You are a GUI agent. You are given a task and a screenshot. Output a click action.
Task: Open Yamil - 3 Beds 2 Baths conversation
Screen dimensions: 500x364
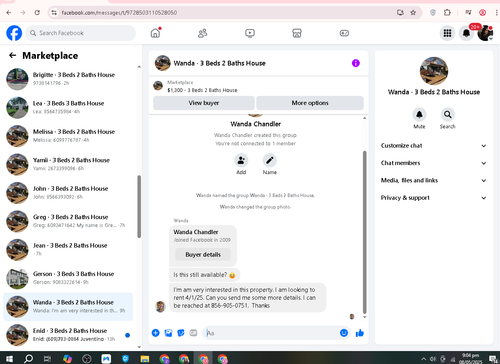(x=68, y=164)
